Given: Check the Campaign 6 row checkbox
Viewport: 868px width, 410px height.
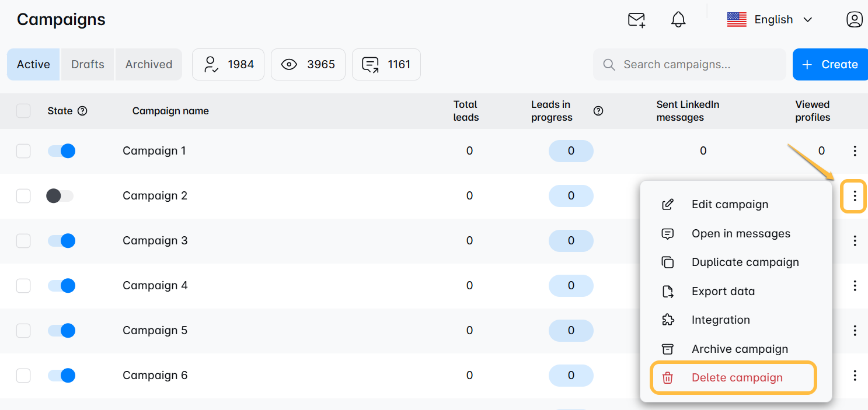Looking at the screenshot, I should [x=23, y=376].
